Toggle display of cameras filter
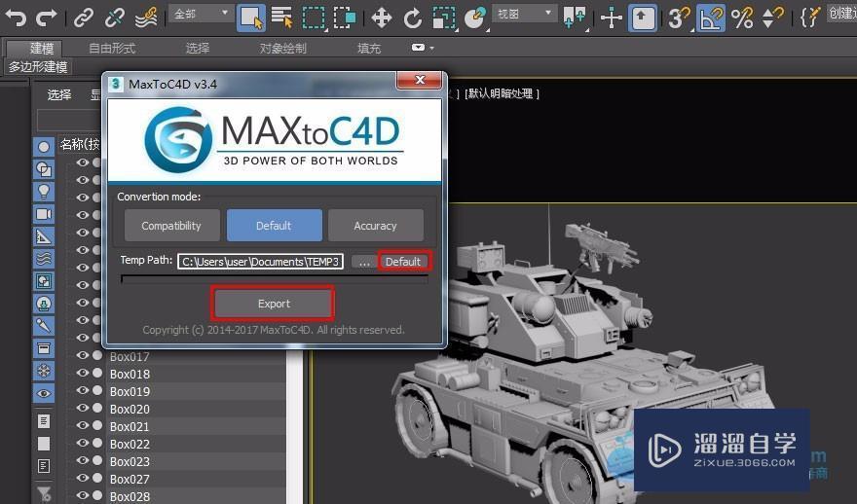Image resolution: width=857 pixels, height=504 pixels. click(44, 214)
